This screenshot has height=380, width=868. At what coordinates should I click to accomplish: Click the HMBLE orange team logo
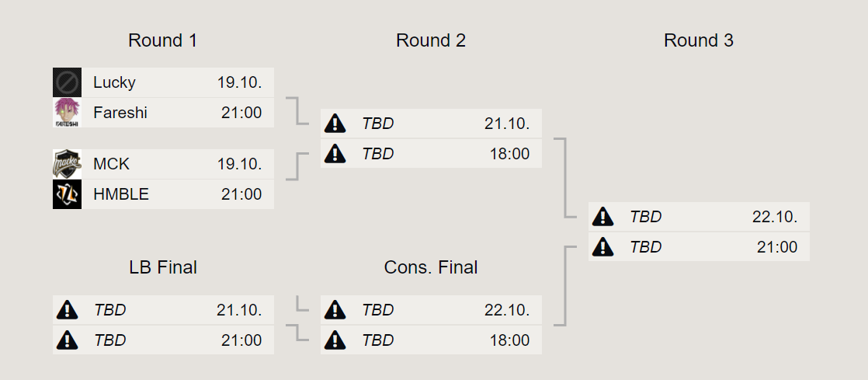click(67, 193)
